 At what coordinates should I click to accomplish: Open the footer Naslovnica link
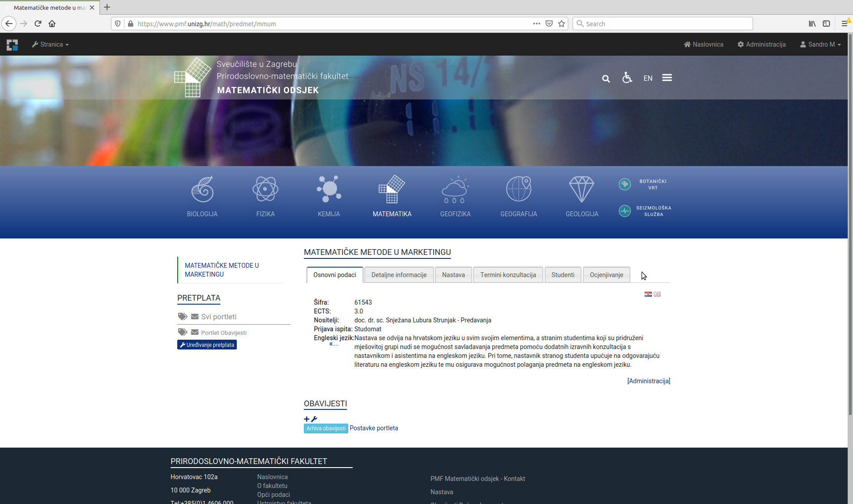(x=272, y=477)
